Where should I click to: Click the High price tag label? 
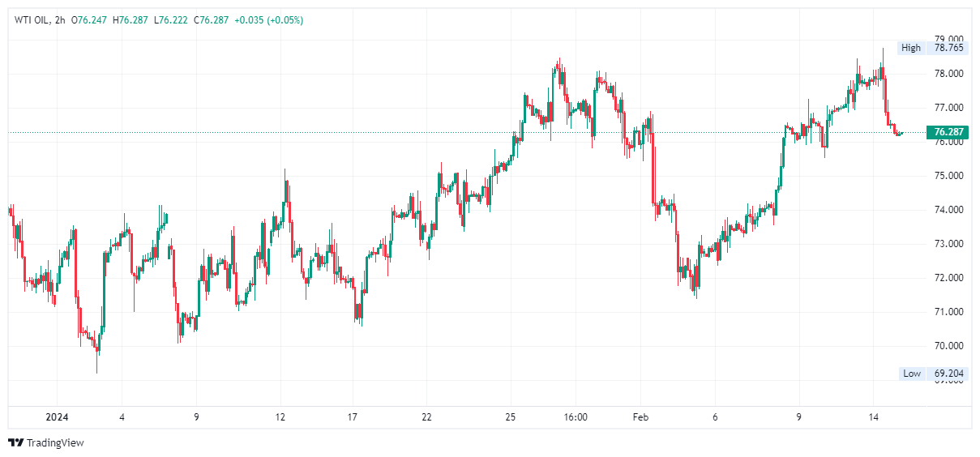(x=911, y=48)
